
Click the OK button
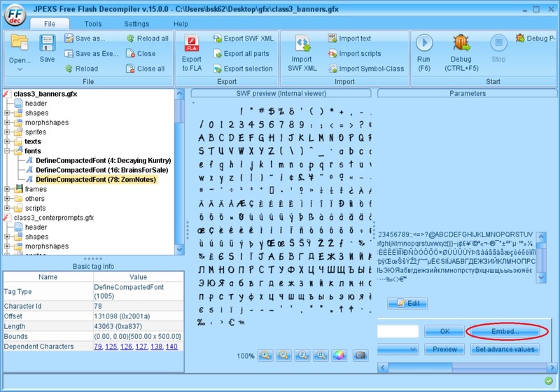tap(444, 331)
